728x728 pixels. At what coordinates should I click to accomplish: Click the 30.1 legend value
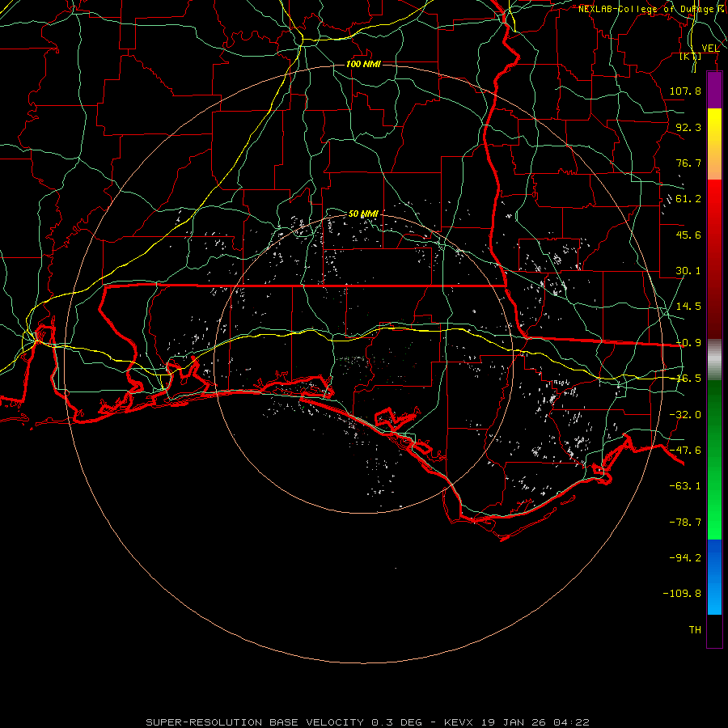(x=688, y=271)
